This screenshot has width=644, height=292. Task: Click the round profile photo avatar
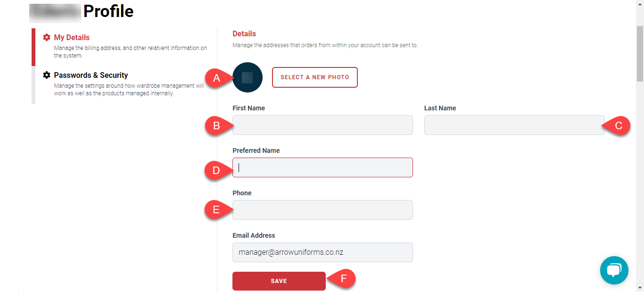[x=248, y=77]
